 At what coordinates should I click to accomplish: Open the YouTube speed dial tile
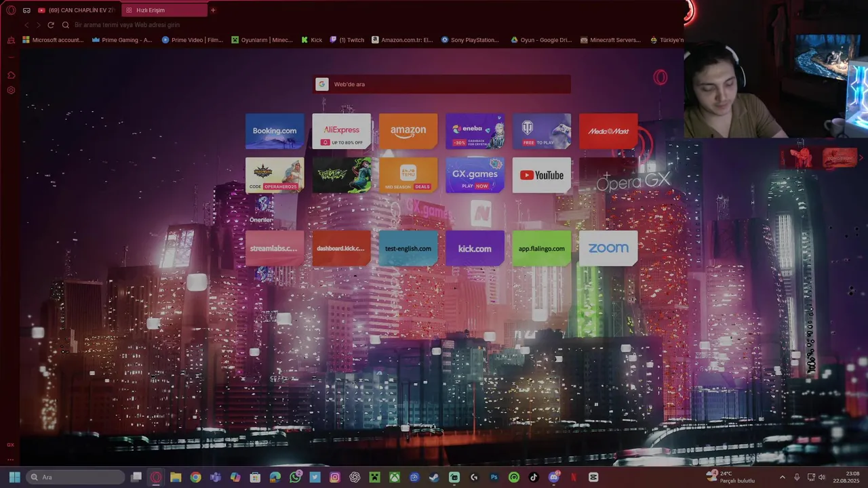[x=542, y=175]
